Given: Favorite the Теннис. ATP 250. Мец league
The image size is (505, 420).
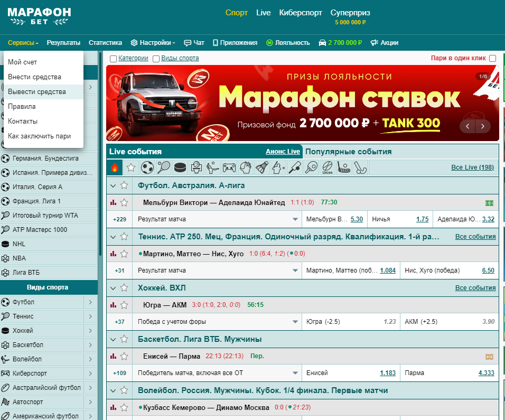Looking at the screenshot, I should 124,236.
